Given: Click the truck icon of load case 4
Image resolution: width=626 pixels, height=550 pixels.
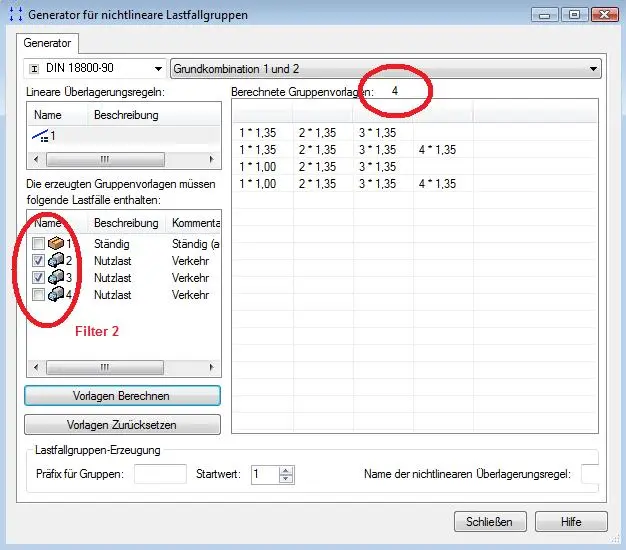Looking at the screenshot, I should click(x=56, y=294).
